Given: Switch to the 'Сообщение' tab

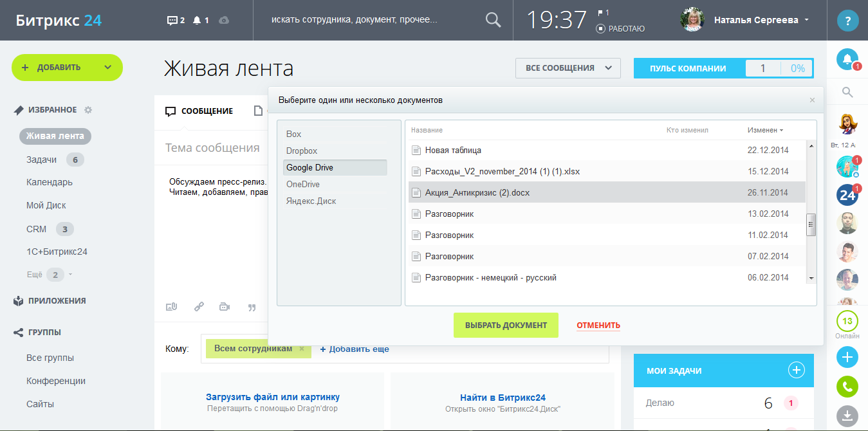Looking at the screenshot, I should [199, 111].
